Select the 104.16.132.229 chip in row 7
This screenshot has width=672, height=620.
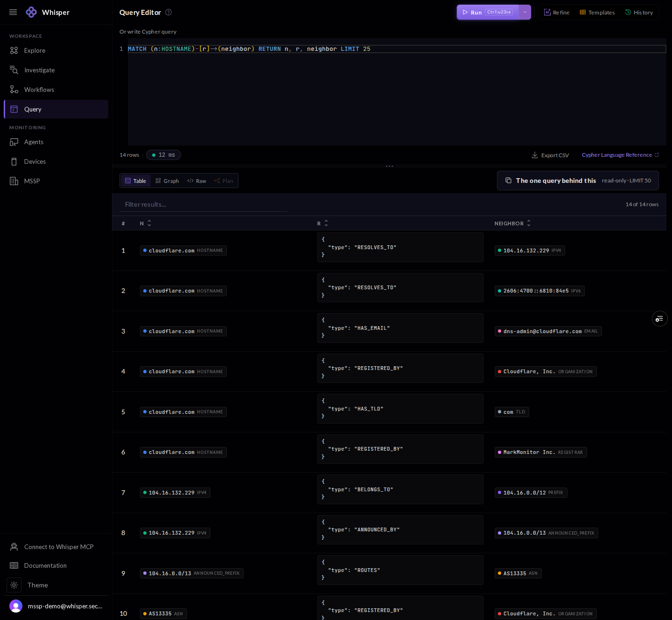[x=175, y=493]
